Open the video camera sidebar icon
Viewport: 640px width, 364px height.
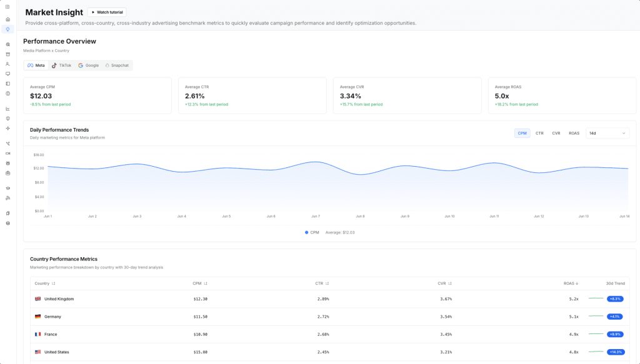coord(7,153)
